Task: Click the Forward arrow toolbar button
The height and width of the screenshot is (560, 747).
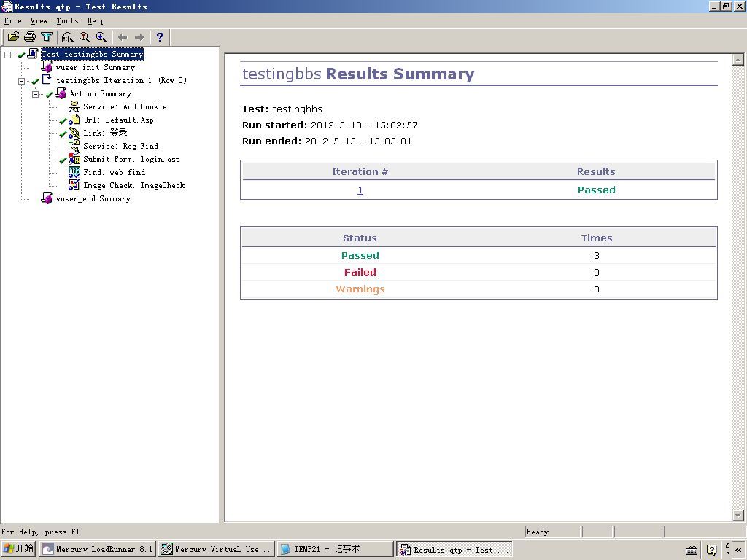Action: [x=139, y=37]
